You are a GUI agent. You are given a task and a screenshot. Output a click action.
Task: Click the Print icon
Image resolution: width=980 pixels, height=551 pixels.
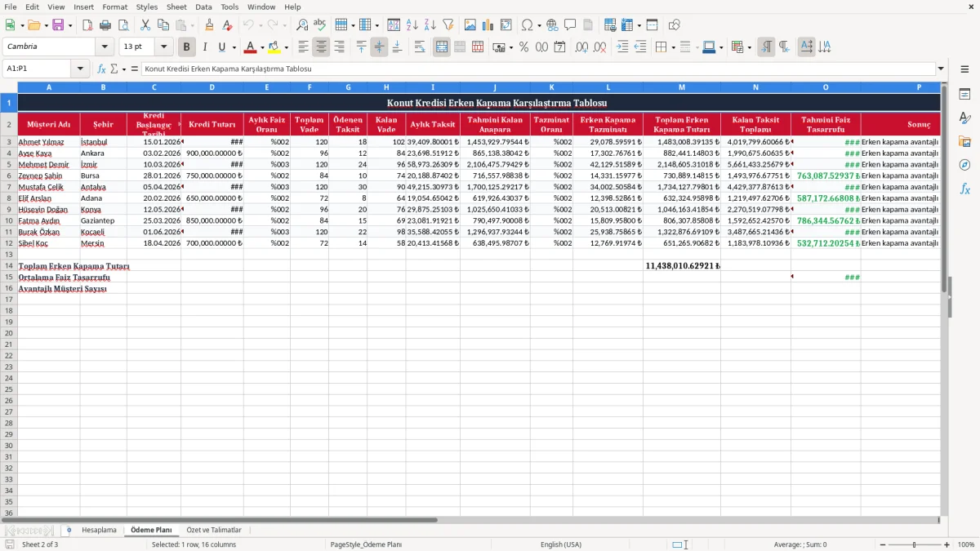pyautogui.click(x=105, y=25)
